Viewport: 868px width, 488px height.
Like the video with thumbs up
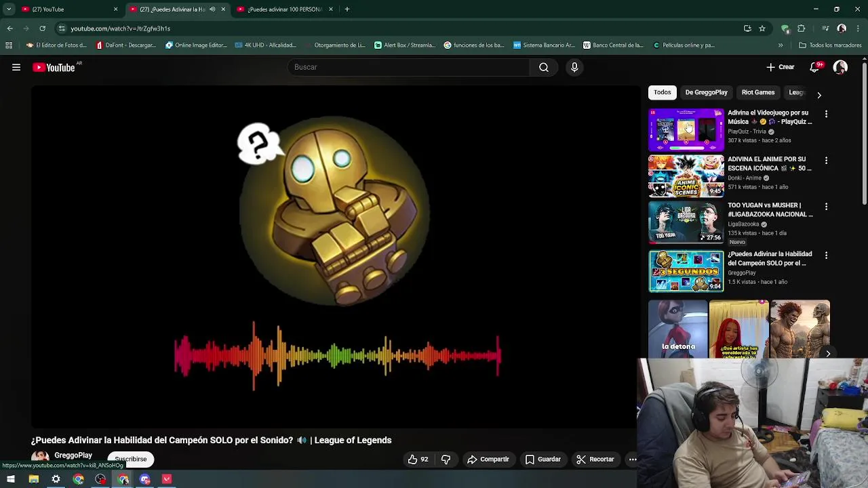[418, 460]
